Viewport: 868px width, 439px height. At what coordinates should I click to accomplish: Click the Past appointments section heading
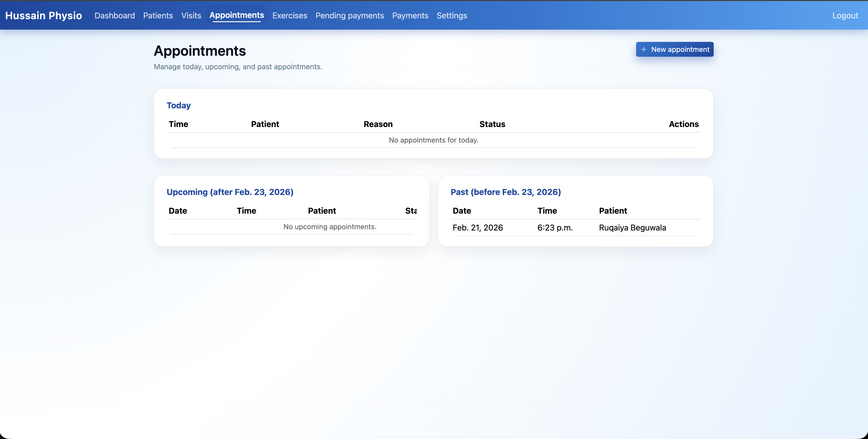point(506,192)
